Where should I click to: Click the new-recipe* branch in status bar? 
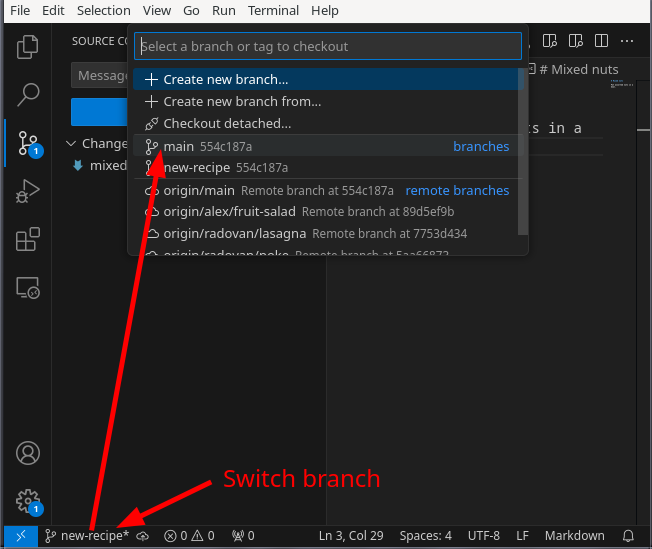coord(86,536)
